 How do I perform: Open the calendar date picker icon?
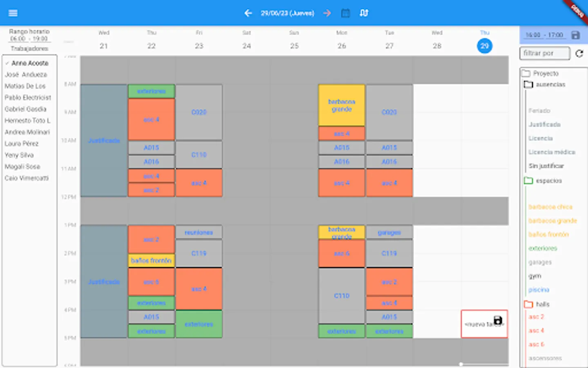click(x=345, y=13)
